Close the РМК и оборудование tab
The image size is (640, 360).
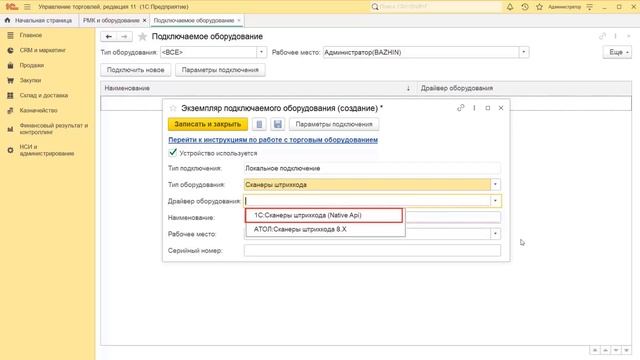[x=144, y=20]
